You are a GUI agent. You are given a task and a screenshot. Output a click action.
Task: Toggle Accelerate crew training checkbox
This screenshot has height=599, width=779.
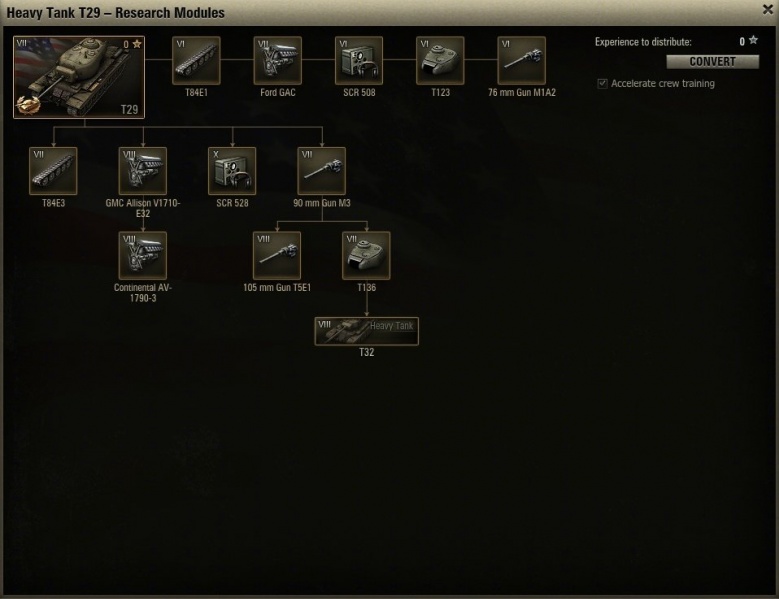point(602,83)
